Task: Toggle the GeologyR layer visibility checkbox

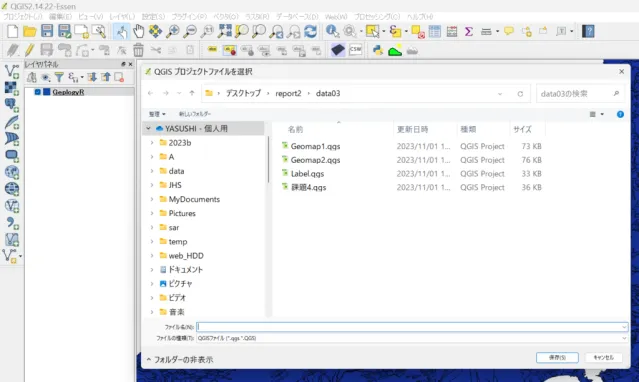Action: tap(37, 92)
